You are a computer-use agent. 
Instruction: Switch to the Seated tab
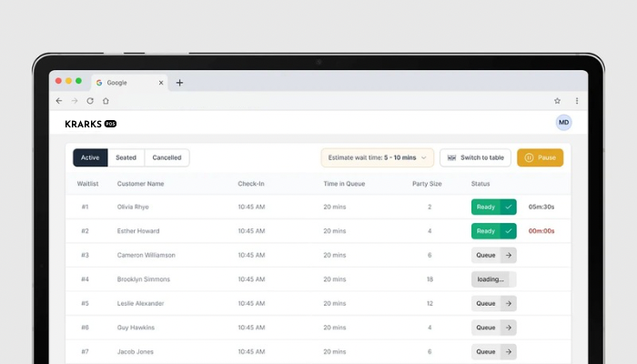126,157
